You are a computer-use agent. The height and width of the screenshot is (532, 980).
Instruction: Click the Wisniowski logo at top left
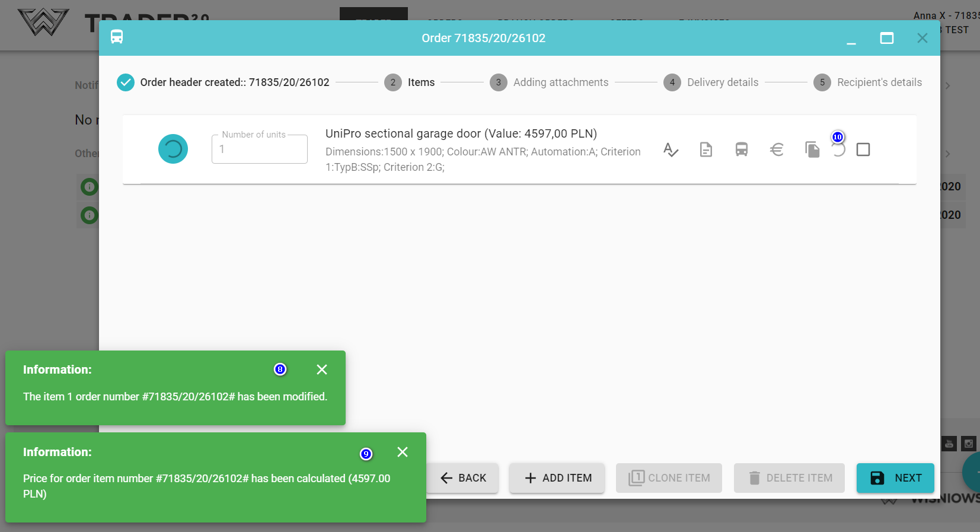click(43, 22)
